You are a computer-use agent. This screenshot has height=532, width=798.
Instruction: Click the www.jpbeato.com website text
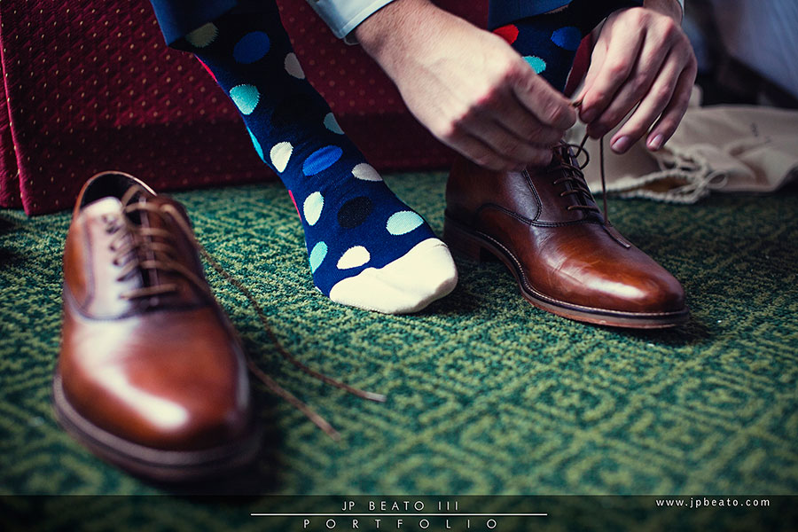point(713,503)
